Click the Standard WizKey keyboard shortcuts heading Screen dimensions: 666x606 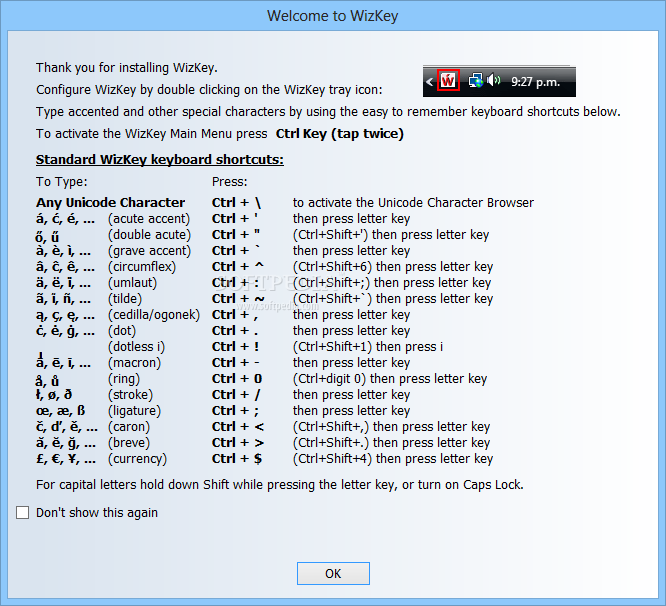point(160,160)
